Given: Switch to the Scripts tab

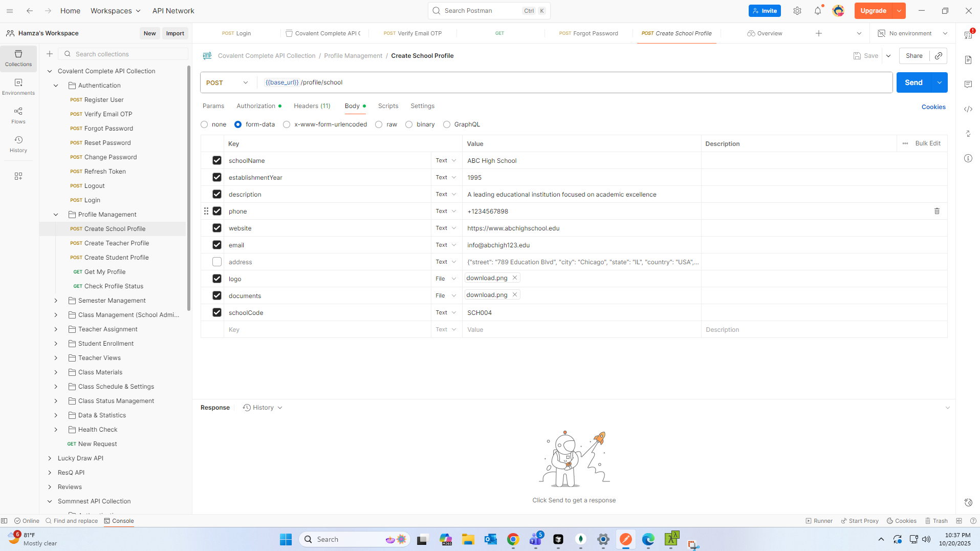Looking at the screenshot, I should click(388, 106).
